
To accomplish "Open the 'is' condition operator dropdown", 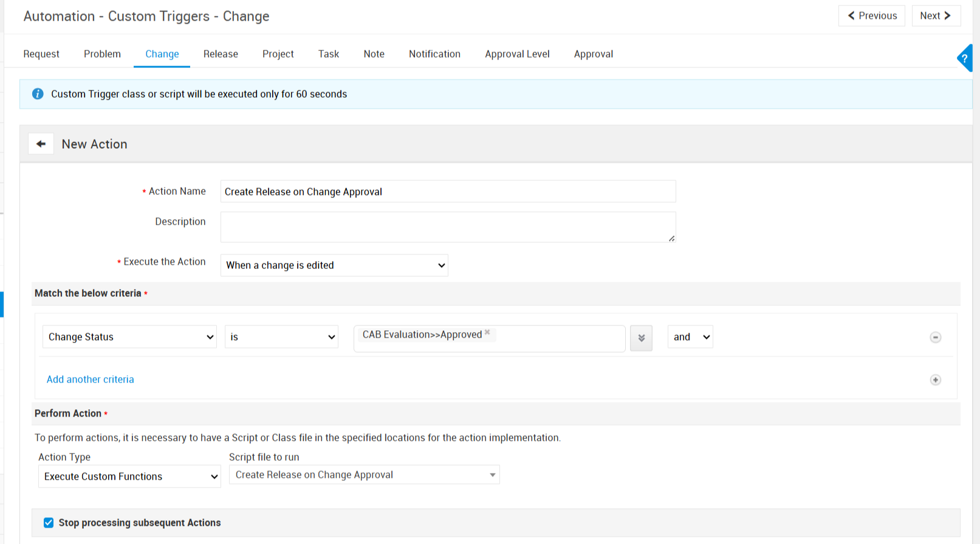I will pyautogui.click(x=281, y=337).
